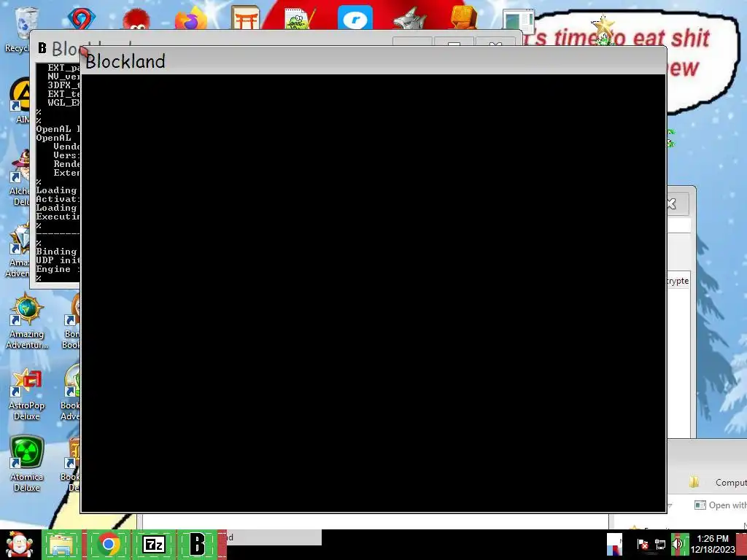The width and height of the screenshot is (747, 560).
Task: Click the 'Open with' button in Explorer
Action: 720,505
